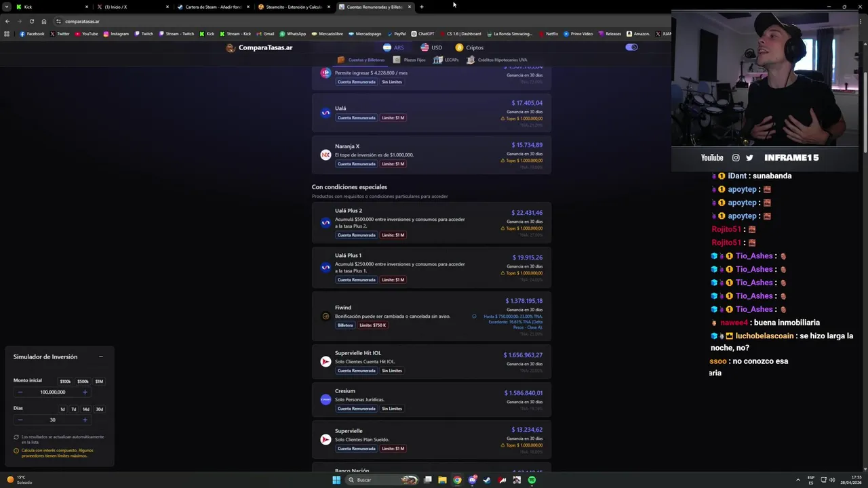The height and width of the screenshot is (488, 868).
Task: Open a new browser tab
Action: click(421, 7)
